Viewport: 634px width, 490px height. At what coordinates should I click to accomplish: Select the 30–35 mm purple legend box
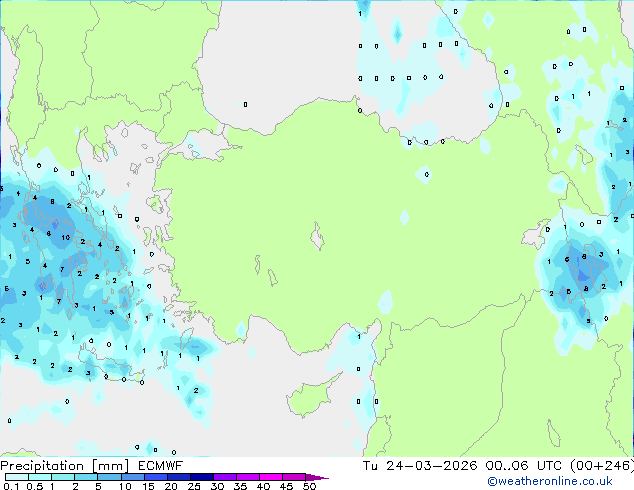click(225, 477)
